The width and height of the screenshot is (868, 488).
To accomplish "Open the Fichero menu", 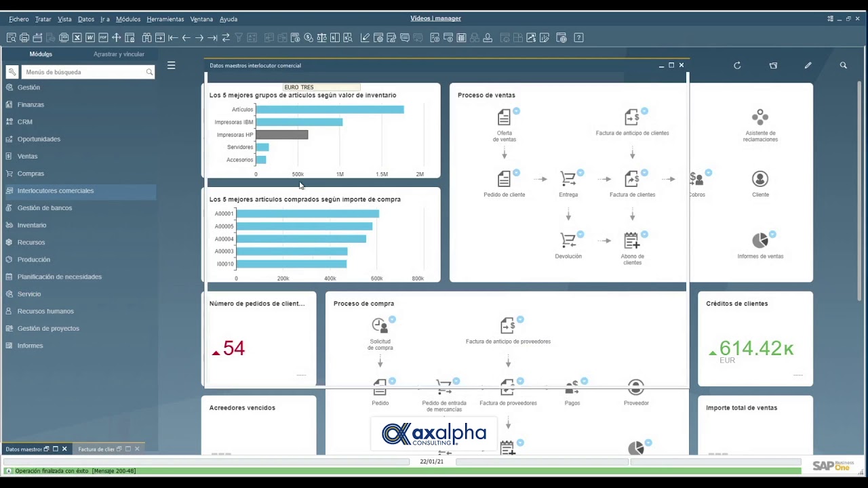I will point(19,19).
